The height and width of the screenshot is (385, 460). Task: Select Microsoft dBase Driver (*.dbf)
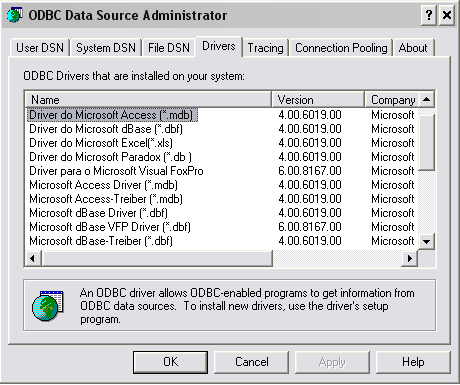[98, 213]
